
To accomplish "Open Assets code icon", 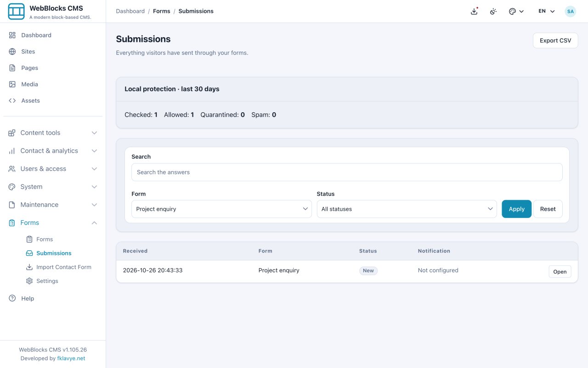I will click(x=12, y=100).
